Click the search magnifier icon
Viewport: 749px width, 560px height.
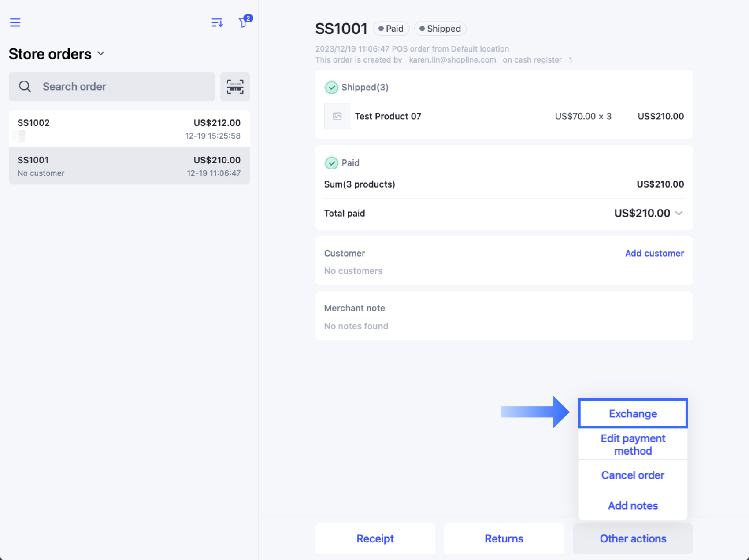click(x=25, y=86)
